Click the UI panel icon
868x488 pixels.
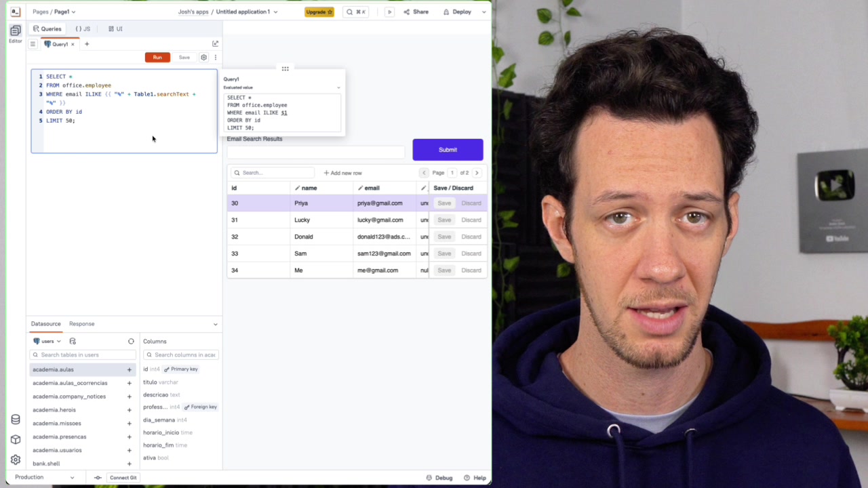tap(115, 28)
